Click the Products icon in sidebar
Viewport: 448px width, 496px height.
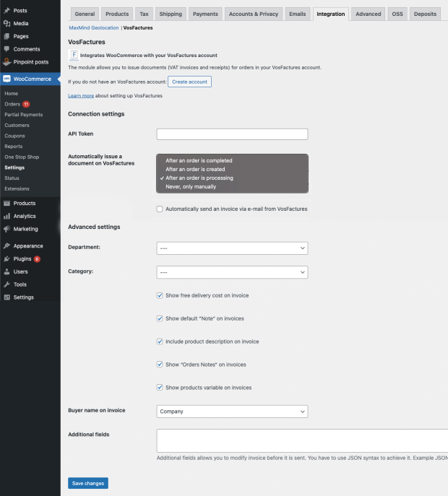tap(7, 204)
